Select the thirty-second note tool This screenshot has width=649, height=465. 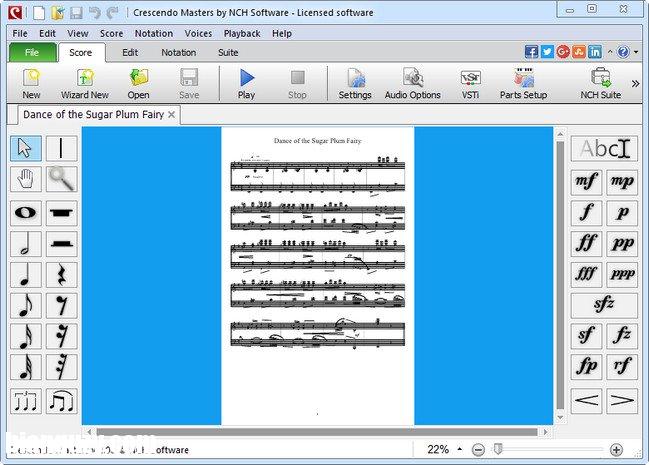26,366
